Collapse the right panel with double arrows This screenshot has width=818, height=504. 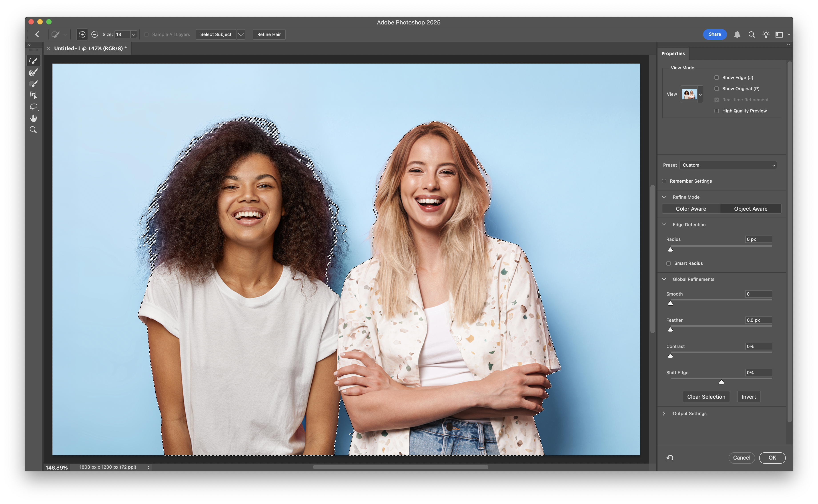click(x=788, y=45)
